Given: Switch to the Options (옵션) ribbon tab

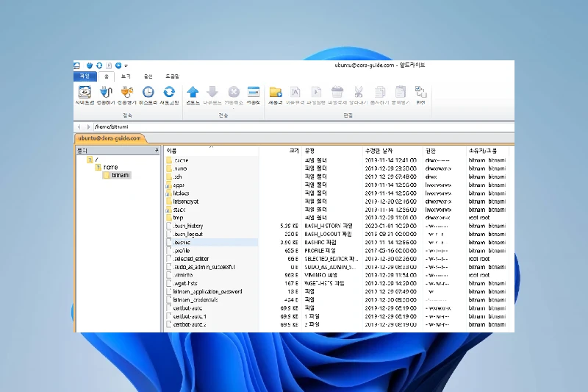Looking at the screenshot, I should click(148, 76).
